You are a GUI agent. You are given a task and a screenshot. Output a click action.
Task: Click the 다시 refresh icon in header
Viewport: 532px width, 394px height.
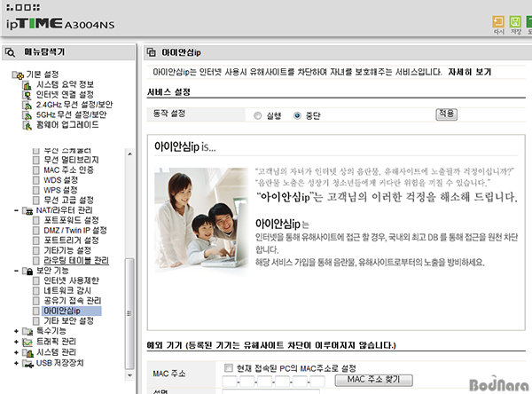(498, 22)
